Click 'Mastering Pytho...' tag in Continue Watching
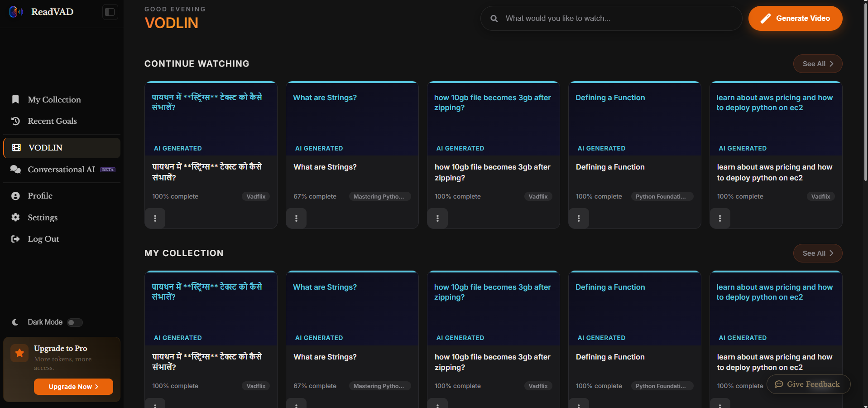 click(x=379, y=196)
